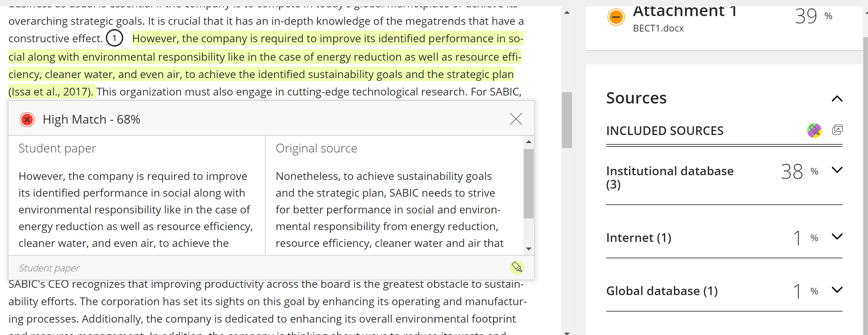
Task: Click popup comparison scroll down arrow
Action: pyautogui.click(x=528, y=249)
